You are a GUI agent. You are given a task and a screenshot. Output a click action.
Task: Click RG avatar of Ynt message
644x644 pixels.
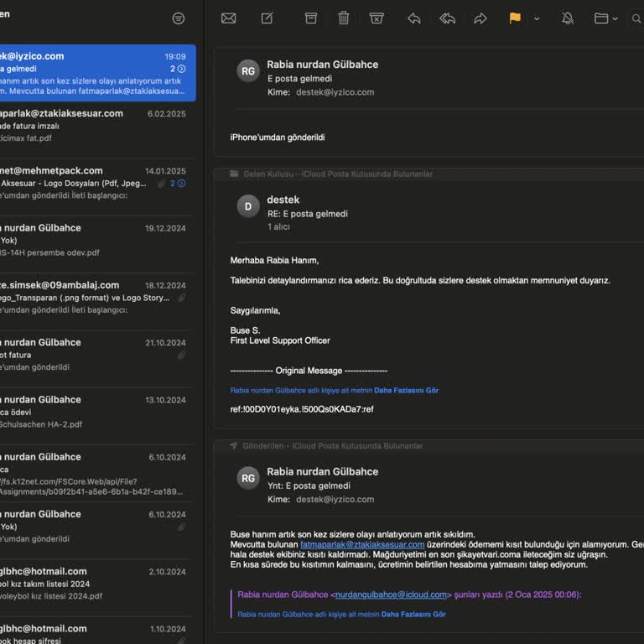(x=248, y=478)
